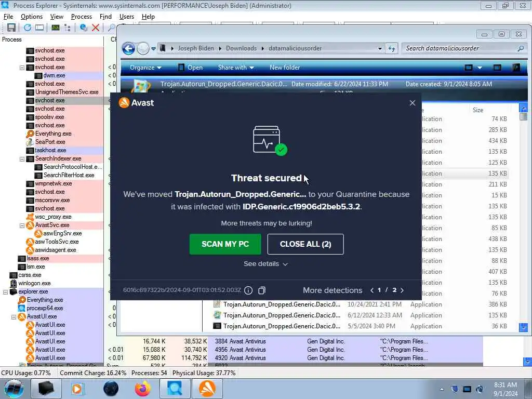Open Windows Media Player from taskbar
Viewport: 532px width, 399px height.
click(x=77, y=389)
